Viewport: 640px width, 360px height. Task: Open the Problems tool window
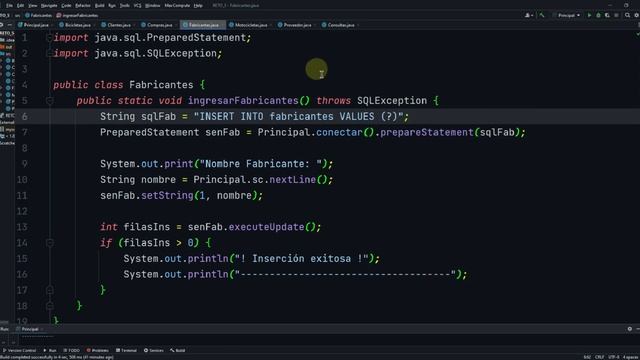(x=98, y=350)
